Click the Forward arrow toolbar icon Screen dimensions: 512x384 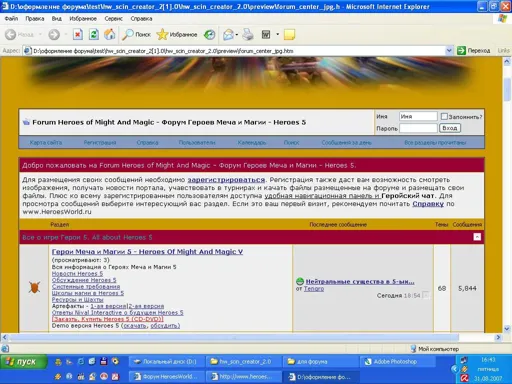tap(54, 34)
